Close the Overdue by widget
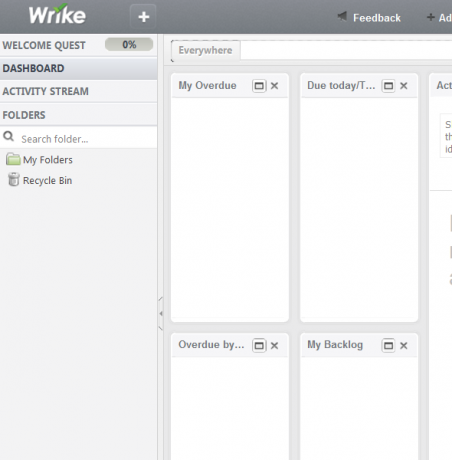 [x=274, y=346]
